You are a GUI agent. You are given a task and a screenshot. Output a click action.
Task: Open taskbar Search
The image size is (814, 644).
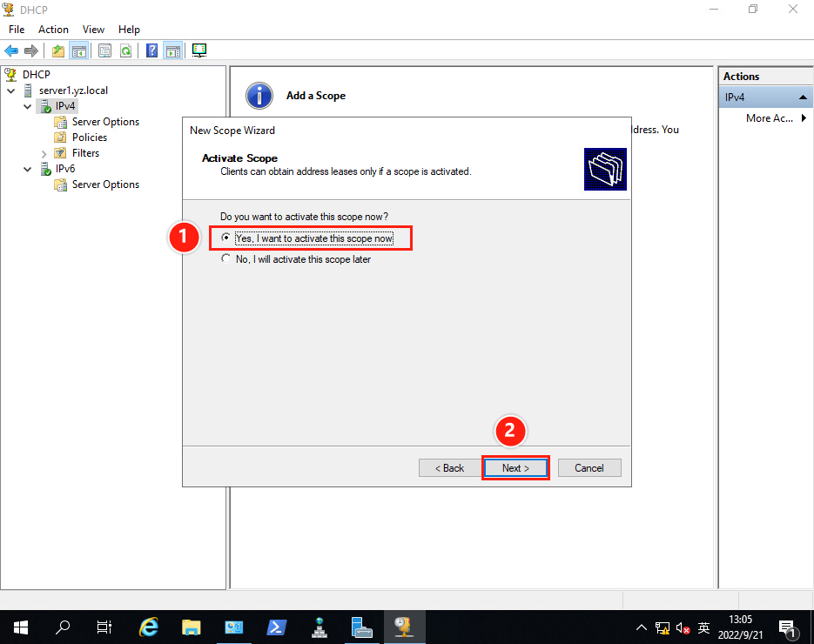coord(63,627)
